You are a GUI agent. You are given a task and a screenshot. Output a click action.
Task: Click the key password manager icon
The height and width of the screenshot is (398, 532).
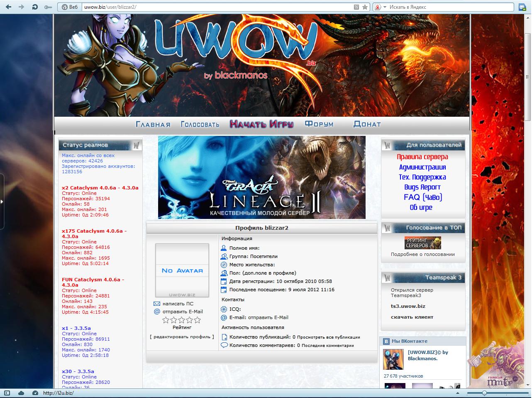[48, 7]
